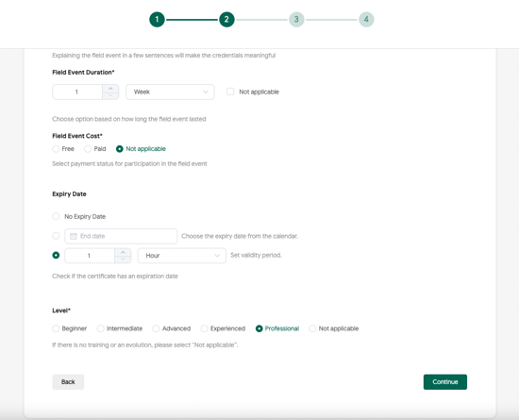519x420 pixels.
Task: Open calendar icon in End date field
Action: click(x=74, y=236)
